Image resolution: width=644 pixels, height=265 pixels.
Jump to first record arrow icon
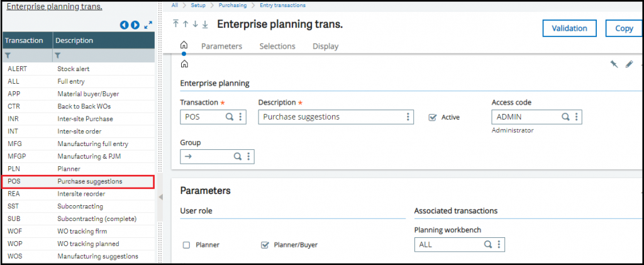click(x=176, y=24)
